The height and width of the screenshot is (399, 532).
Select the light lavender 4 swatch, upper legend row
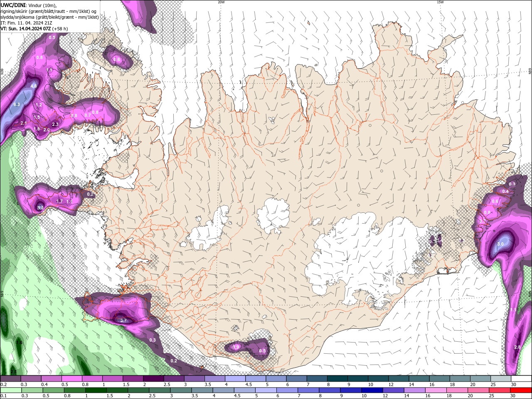[x=235, y=379]
